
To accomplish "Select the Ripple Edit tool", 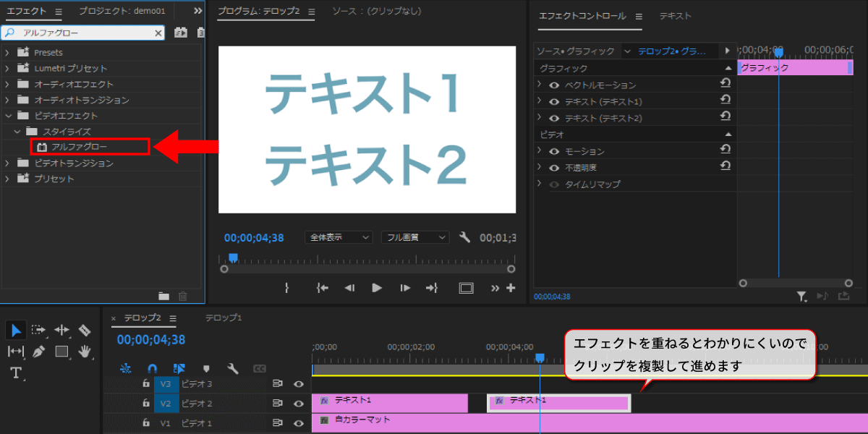I will [61, 331].
